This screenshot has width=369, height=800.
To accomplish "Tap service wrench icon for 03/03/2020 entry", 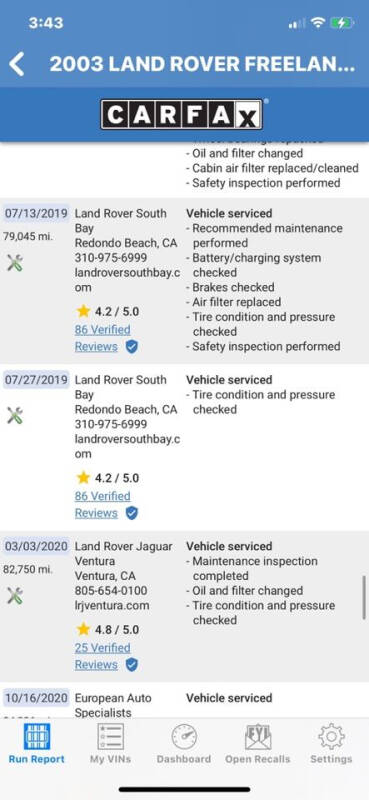I will tap(15, 595).
